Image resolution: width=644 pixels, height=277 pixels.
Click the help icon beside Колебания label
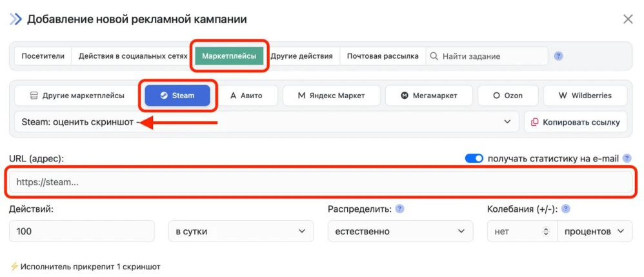[x=566, y=209]
